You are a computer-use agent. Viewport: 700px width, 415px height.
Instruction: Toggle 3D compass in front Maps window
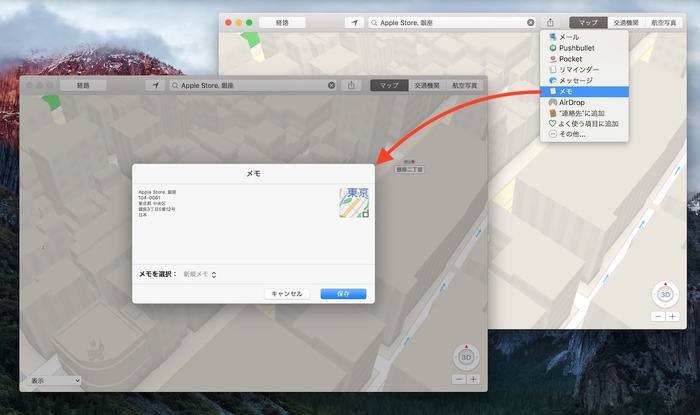coord(466,357)
